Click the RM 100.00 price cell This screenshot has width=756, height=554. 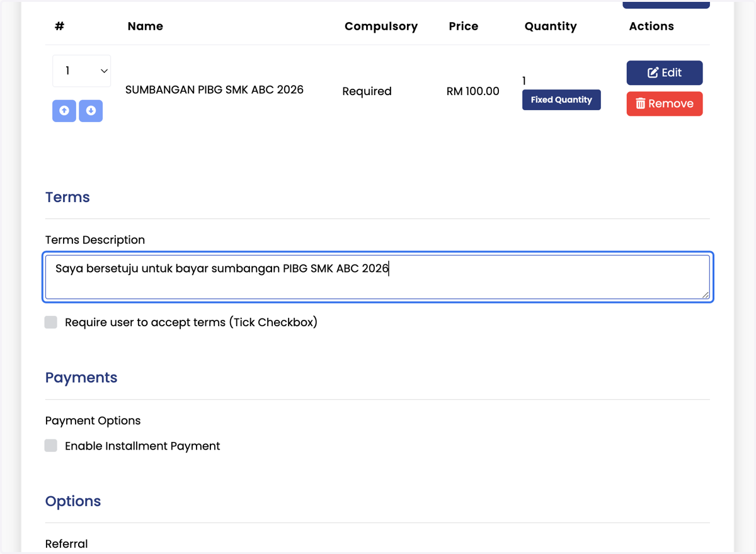click(473, 91)
